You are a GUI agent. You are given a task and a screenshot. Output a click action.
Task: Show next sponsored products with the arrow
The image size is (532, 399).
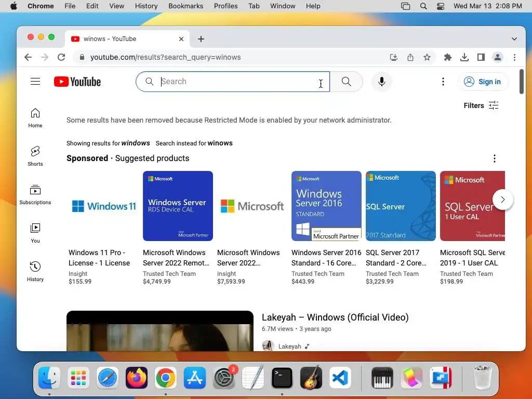coord(503,199)
